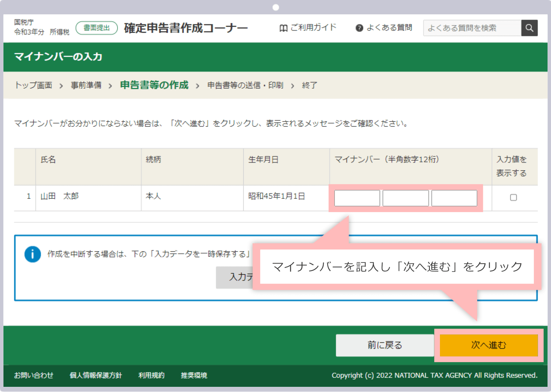This screenshot has width=551, height=392.
Task: Enable the 入力値を表示する checkbox
Action: click(514, 197)
